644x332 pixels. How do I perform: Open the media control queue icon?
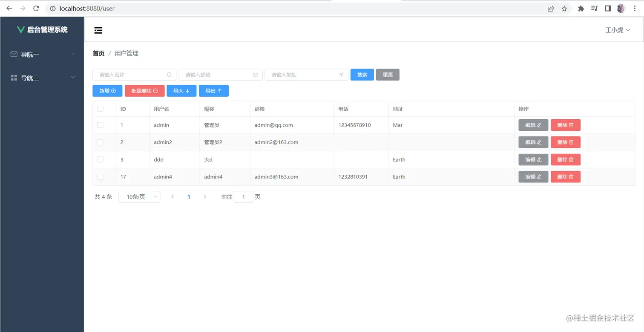point(595,9)
